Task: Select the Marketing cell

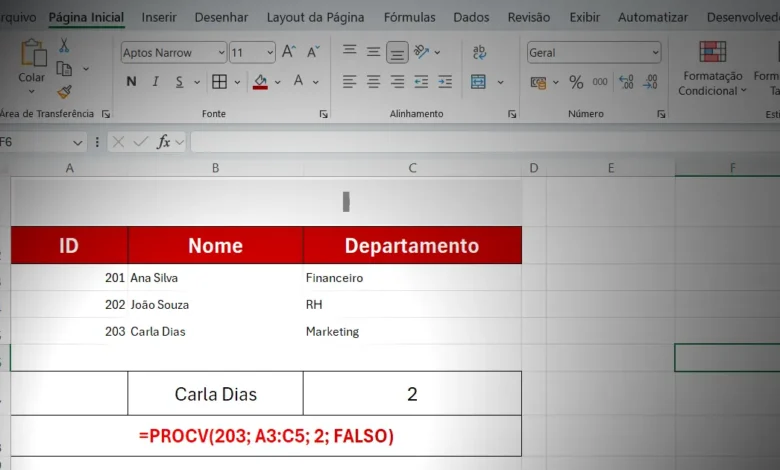Action: pos(412,331)
